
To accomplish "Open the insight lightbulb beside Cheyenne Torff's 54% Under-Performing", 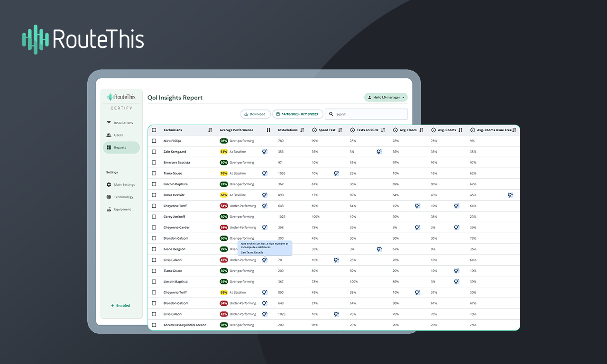I will [265, 206].
